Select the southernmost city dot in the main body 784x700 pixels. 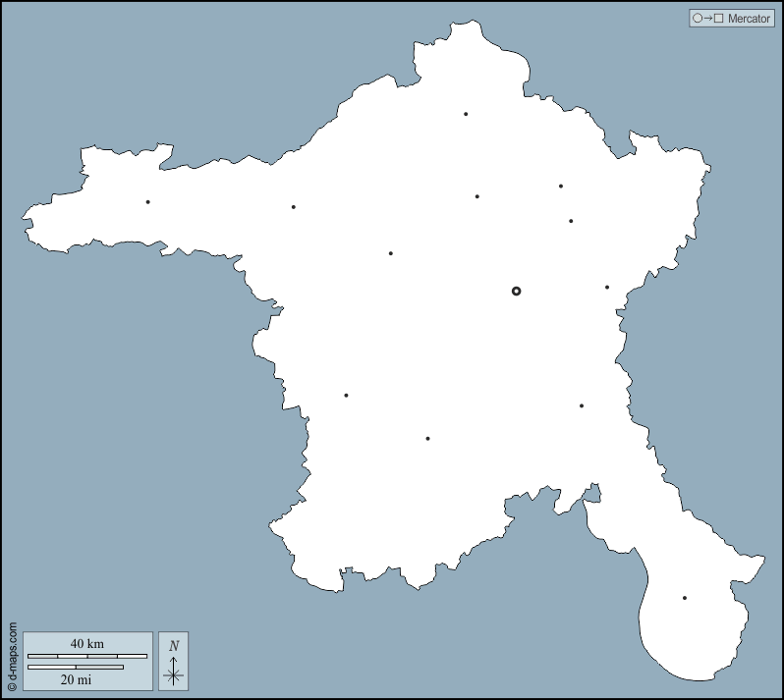(x=427, y=439)
